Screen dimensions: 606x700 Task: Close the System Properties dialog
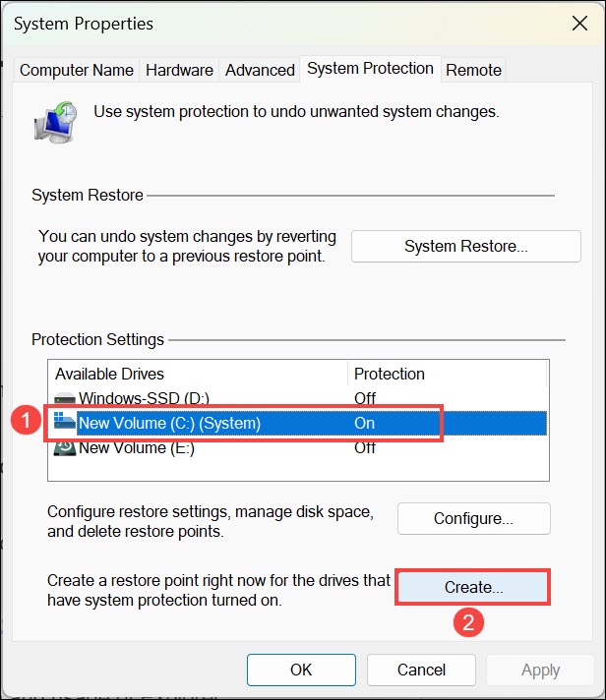tap(575, 24)
